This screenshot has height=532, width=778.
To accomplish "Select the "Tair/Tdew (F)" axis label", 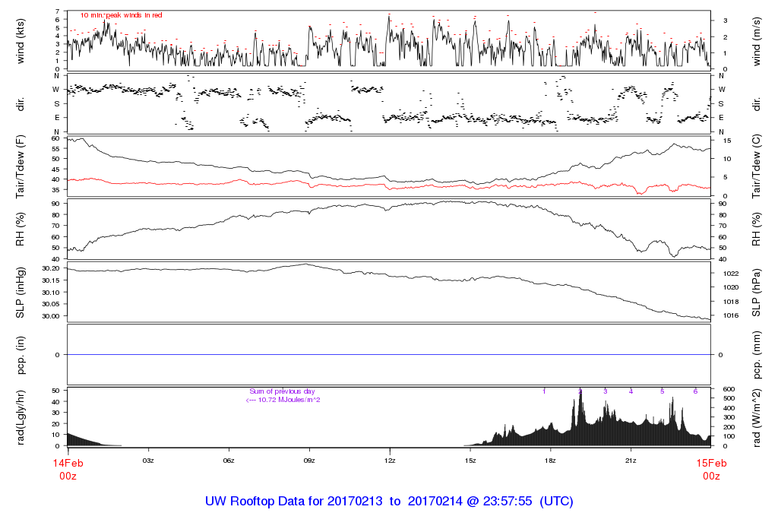I will (x=21, y=166).
